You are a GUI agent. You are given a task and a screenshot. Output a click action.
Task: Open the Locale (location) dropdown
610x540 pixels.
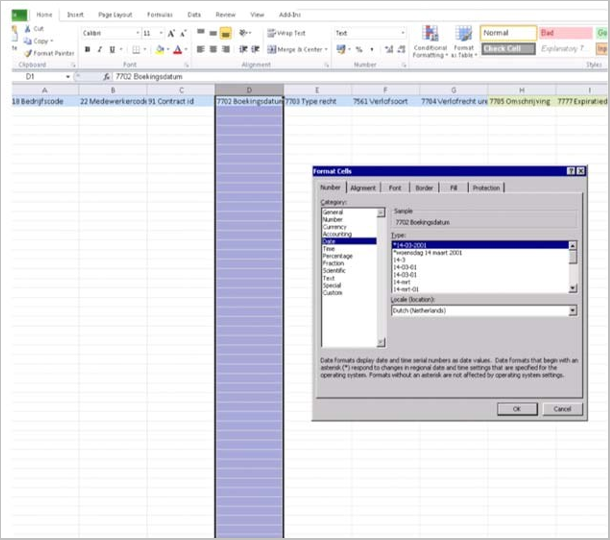click(x=572, y=310)
